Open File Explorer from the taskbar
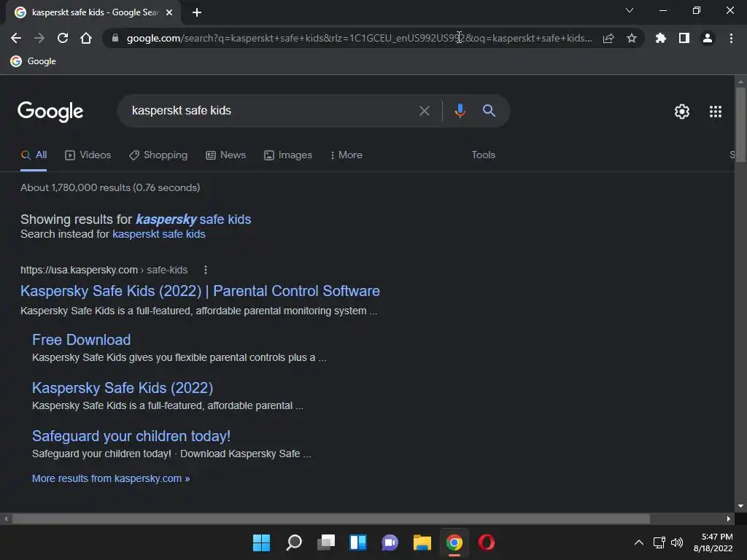Viewport: 747px width, 560px height. (x=422, y=542)
